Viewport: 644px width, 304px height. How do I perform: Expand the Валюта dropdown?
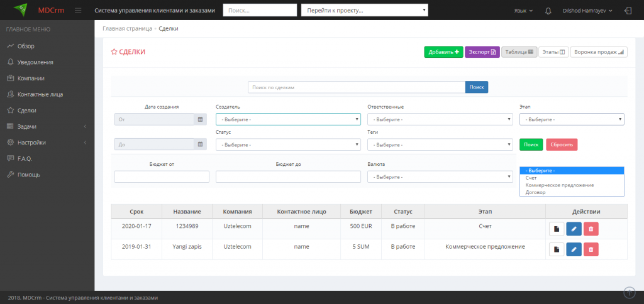[x=440, y=177]
